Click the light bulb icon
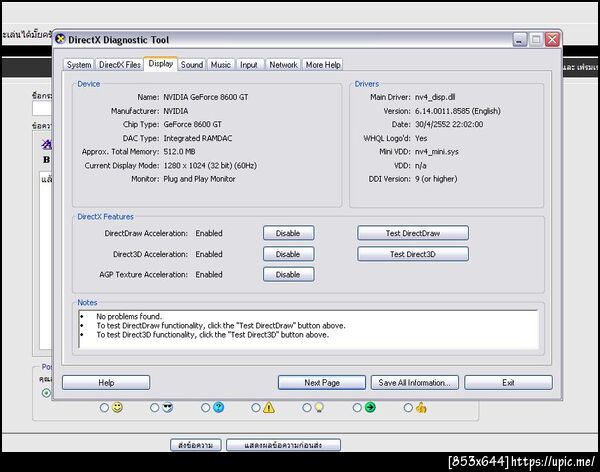The width and height of the screenshot is (600, 472). pyautogui.click(x=319, y=407)
